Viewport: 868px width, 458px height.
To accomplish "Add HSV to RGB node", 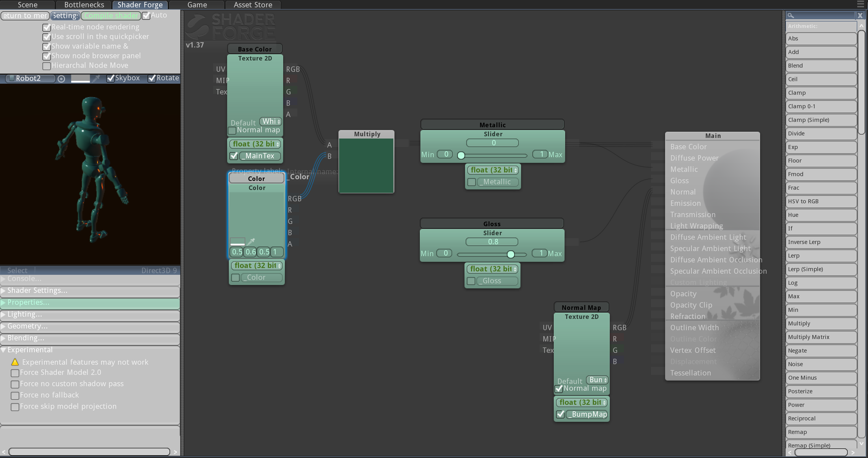I will (821, 201).
